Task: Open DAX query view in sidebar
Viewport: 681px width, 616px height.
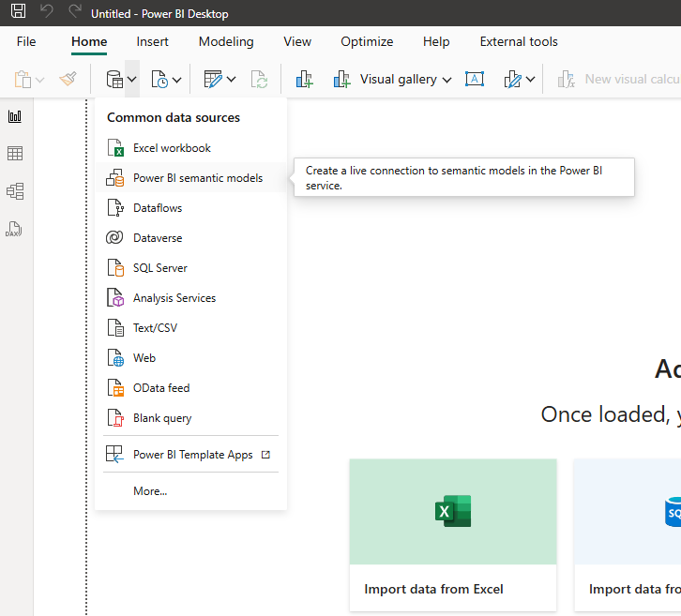Action: click(x=14, y=229)
